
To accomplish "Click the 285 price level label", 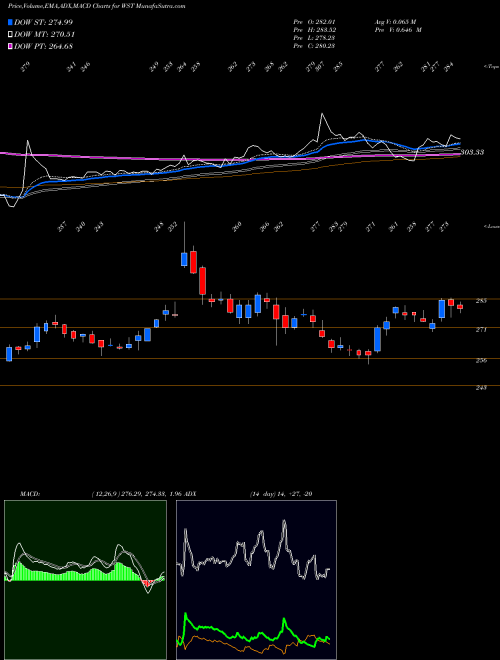I will [481, 301].
